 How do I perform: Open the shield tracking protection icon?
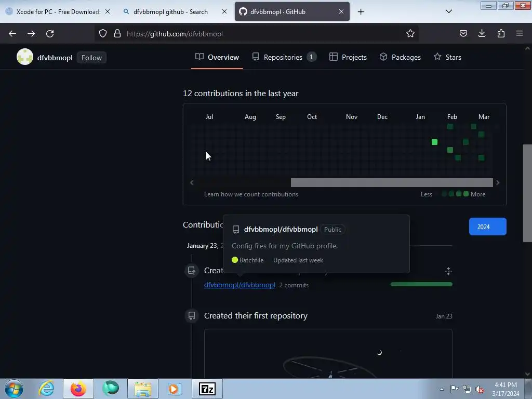click(103, 33)
